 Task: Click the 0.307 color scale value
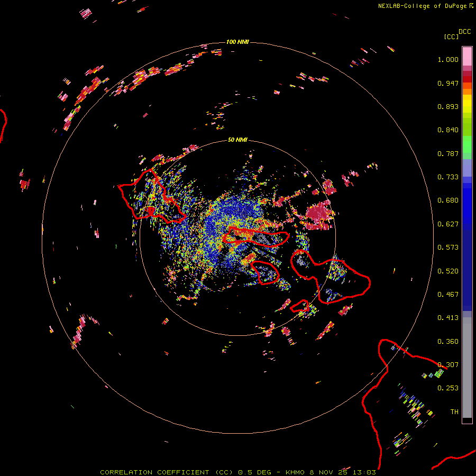coord(448,365)
